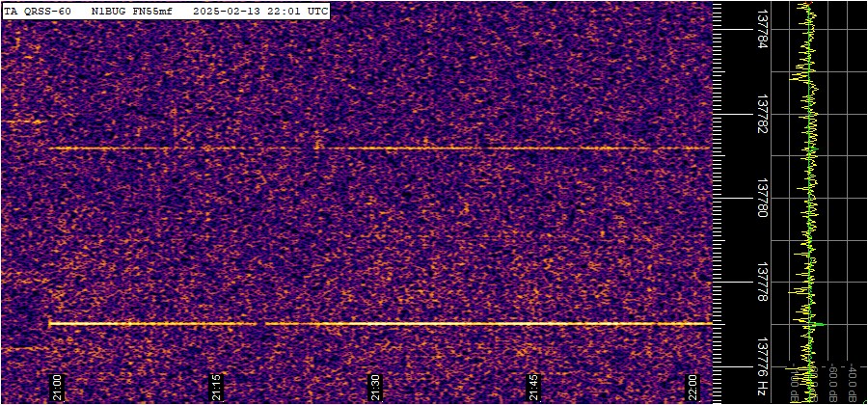This screenshot has height=405, width=868.
Task: Click the fainter upper carrier trace line
Action: point(386,148)
